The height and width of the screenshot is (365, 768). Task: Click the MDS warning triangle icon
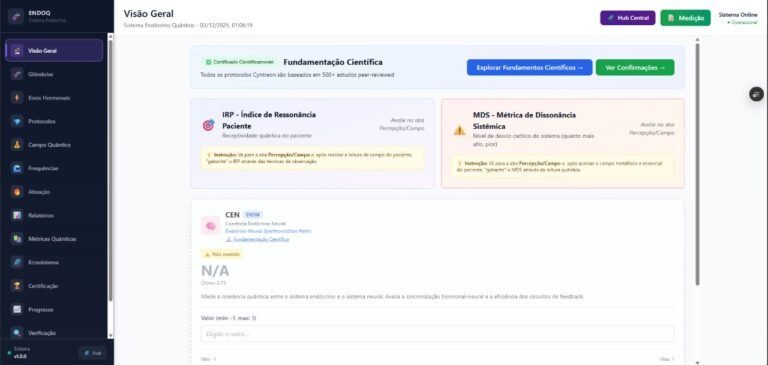tap(459, 130)
